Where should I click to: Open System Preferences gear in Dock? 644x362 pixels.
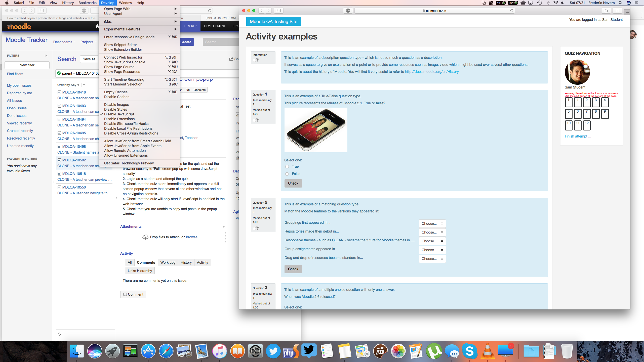(255, 351)
